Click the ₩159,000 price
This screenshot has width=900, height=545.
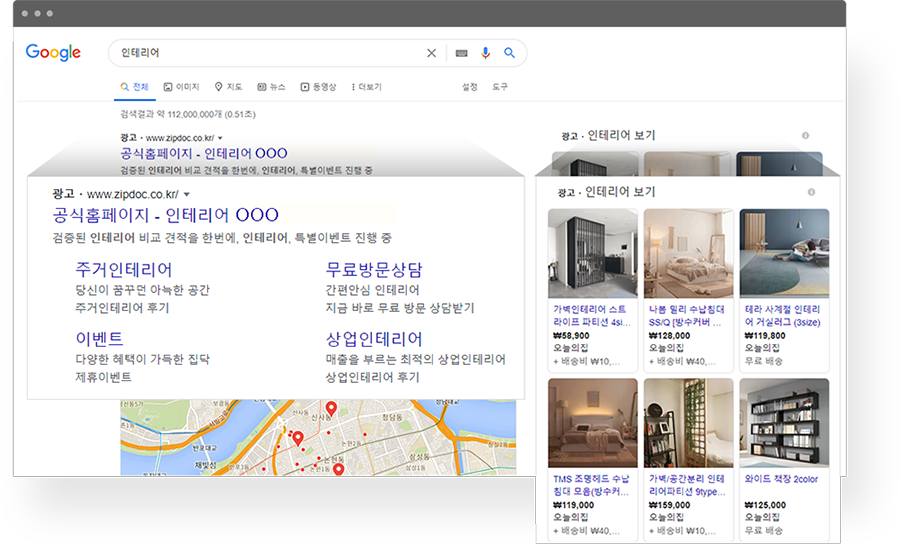669,505
